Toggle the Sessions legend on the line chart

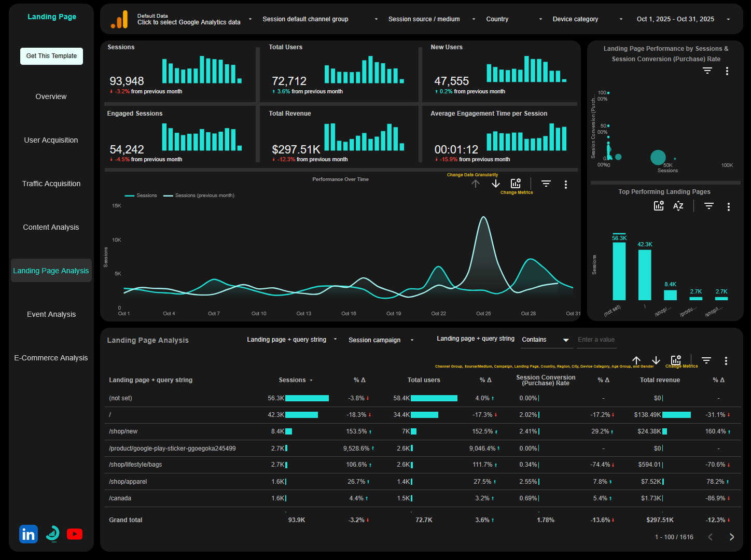[141, 195]
